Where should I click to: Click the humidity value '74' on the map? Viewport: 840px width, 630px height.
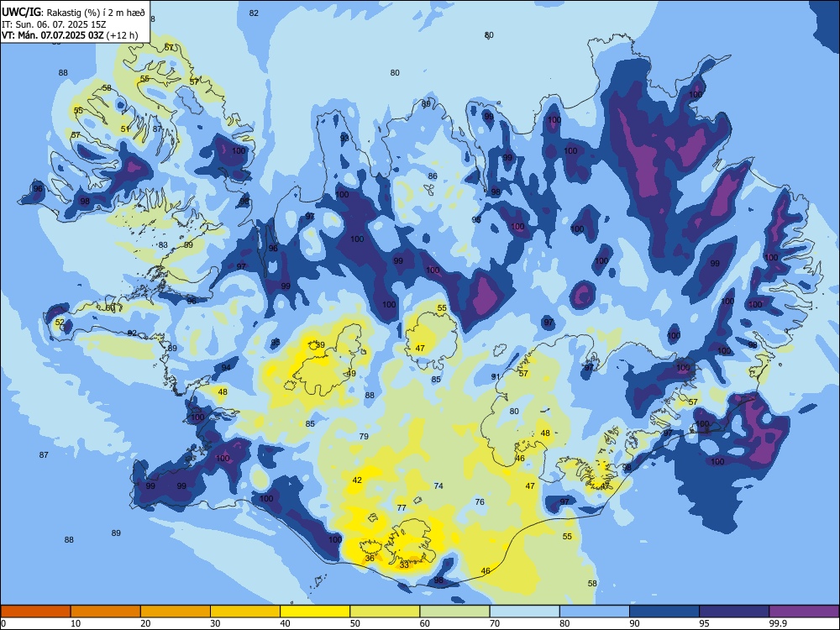438,486
